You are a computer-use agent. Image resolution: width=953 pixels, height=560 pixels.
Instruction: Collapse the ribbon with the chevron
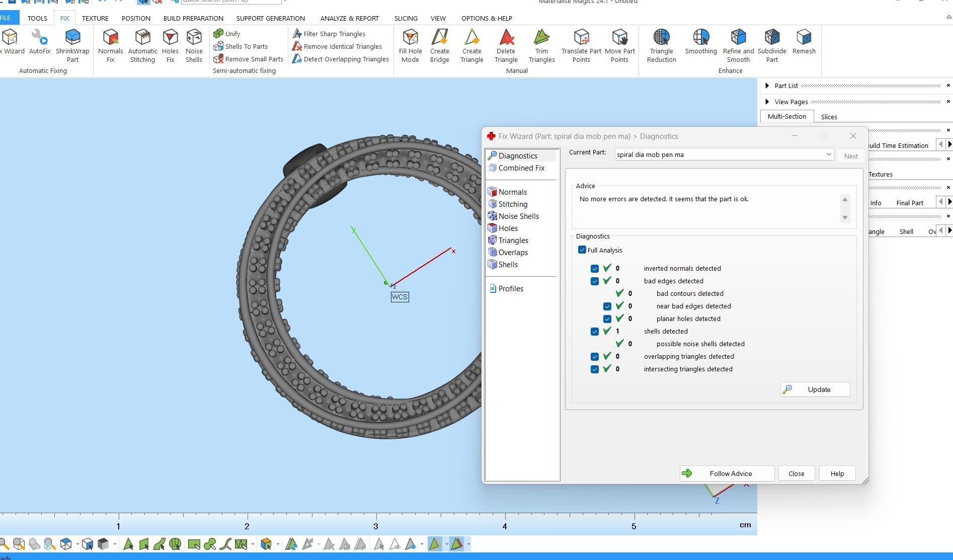click(948, 18)
